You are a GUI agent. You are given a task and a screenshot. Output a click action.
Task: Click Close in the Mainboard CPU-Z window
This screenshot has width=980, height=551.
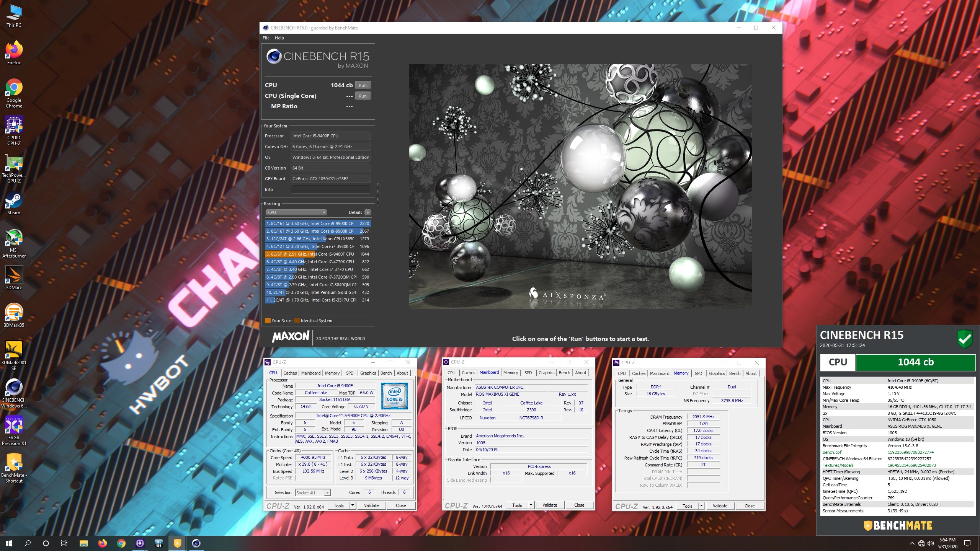(x=579, y=505)
